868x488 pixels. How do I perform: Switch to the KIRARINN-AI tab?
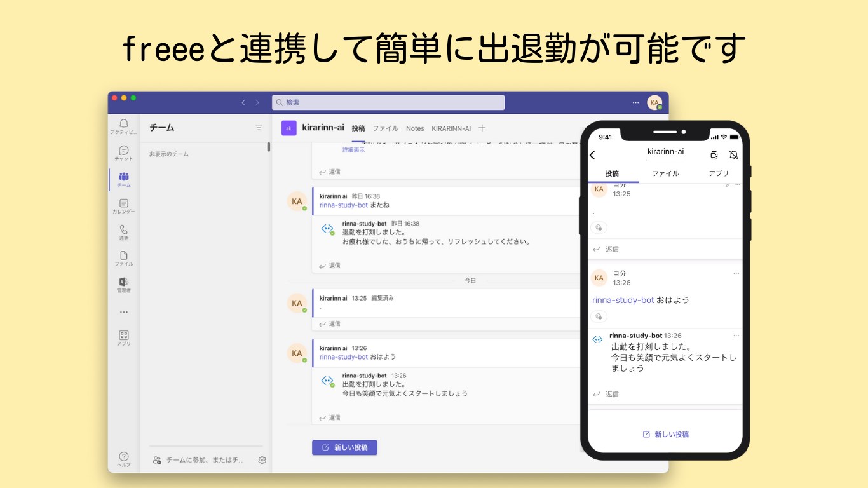451,128
